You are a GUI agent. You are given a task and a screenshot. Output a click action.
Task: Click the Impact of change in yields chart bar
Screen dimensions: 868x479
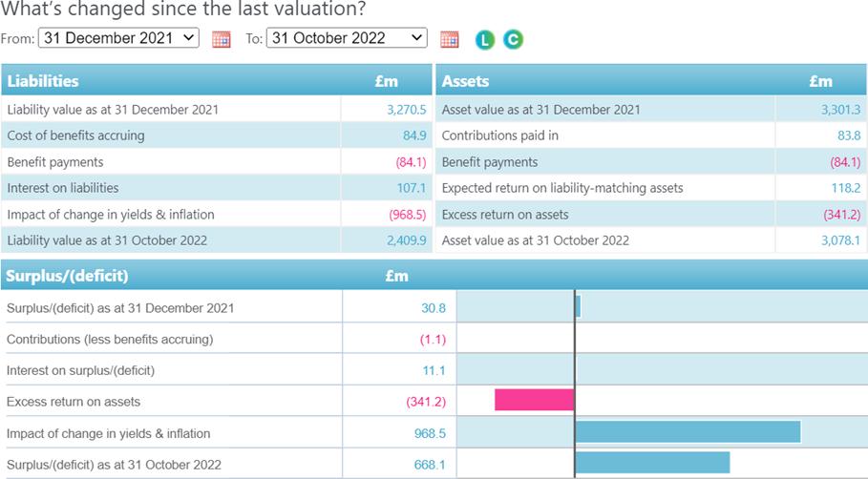[x=688, y=432]
